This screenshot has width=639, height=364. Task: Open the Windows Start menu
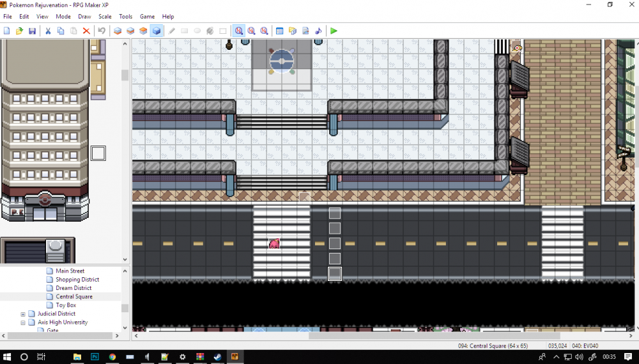click(8, 357)
